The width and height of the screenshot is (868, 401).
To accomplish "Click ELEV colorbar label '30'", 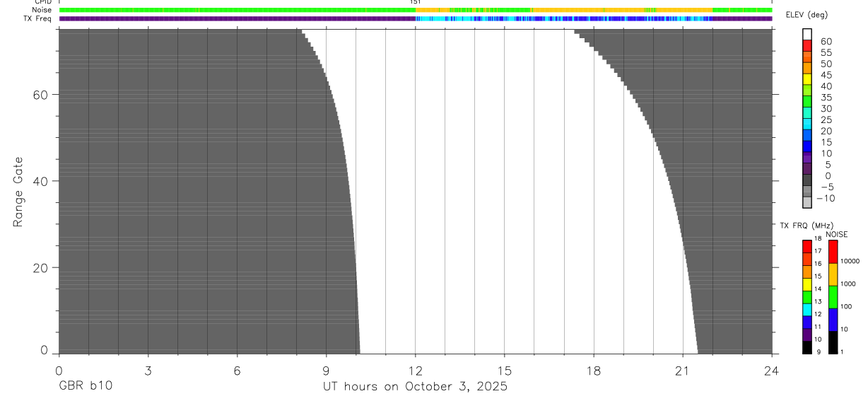I will tap(826, 108).
